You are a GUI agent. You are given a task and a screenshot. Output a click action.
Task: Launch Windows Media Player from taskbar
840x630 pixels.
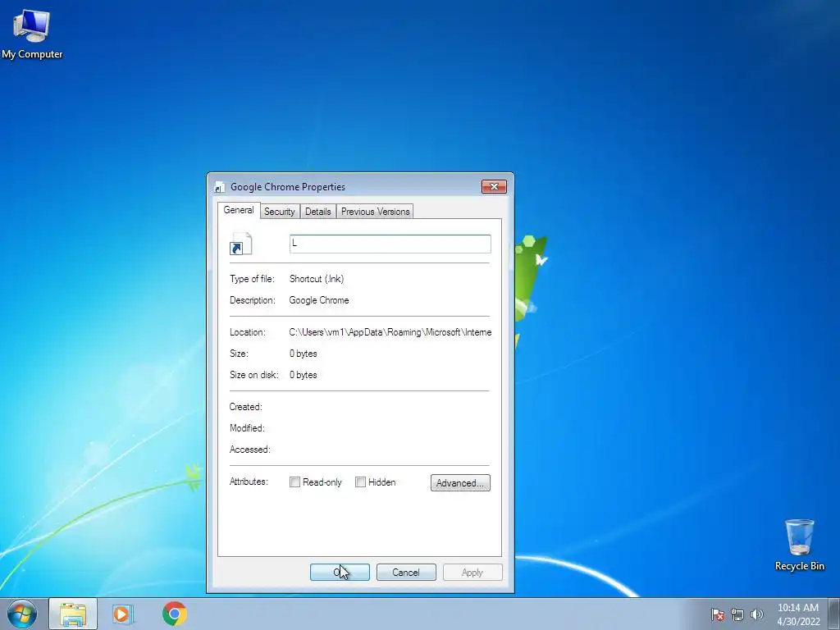click(122, 614)
